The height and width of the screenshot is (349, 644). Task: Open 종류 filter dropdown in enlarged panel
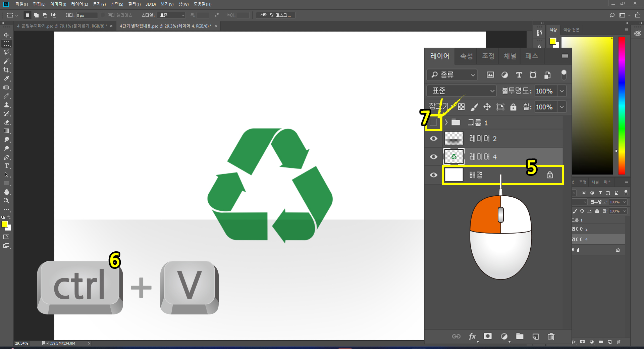[x=452, y=75]
